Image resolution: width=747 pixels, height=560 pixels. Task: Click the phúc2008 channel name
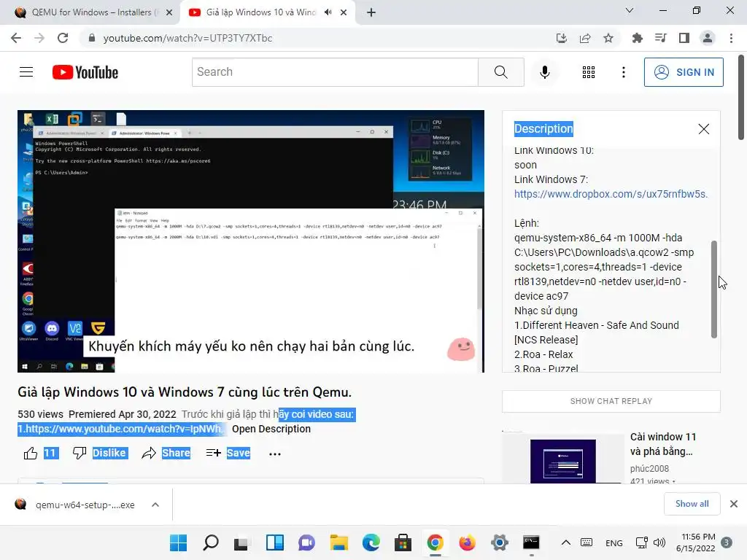(x=649, y=469)
